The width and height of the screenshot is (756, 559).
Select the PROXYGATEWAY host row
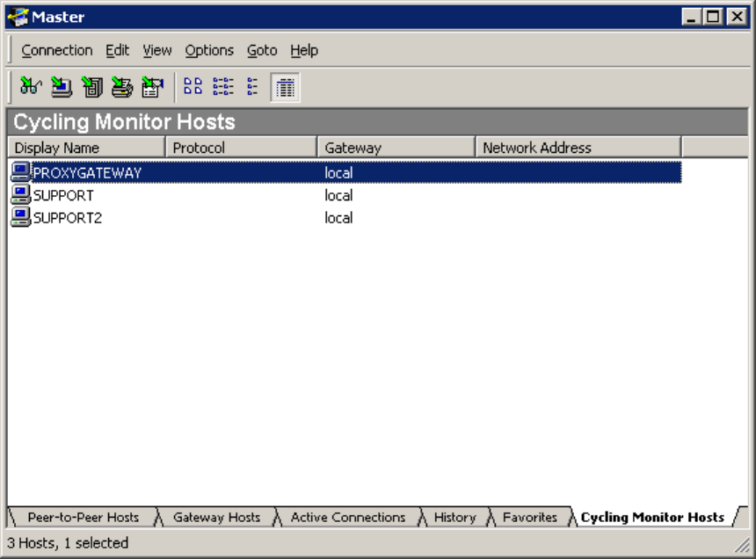coord(345,172)
